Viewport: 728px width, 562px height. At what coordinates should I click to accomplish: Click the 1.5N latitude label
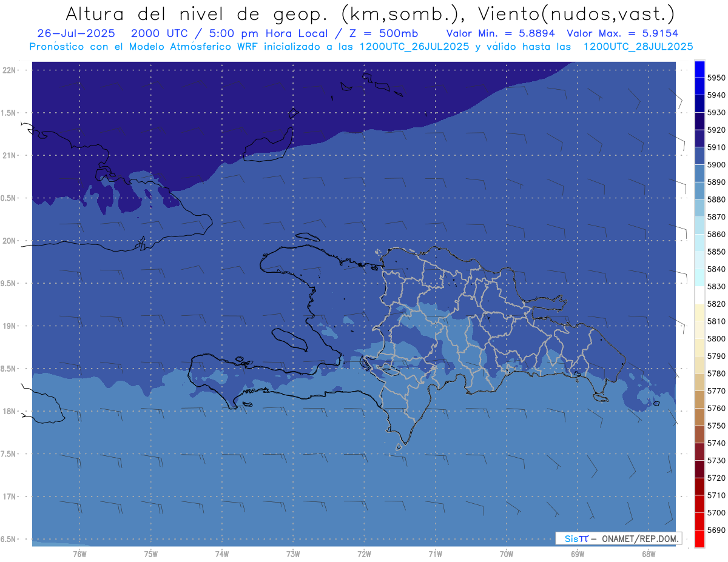tap(10, 113)
